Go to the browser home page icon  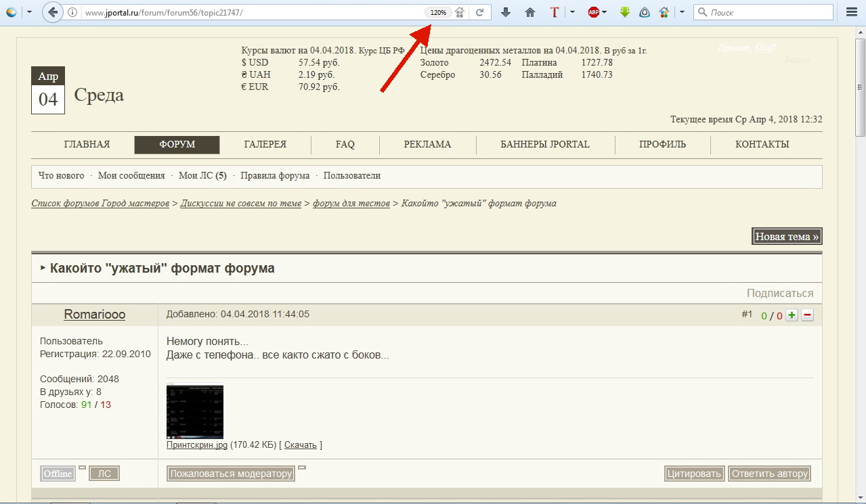coord(530,12)
